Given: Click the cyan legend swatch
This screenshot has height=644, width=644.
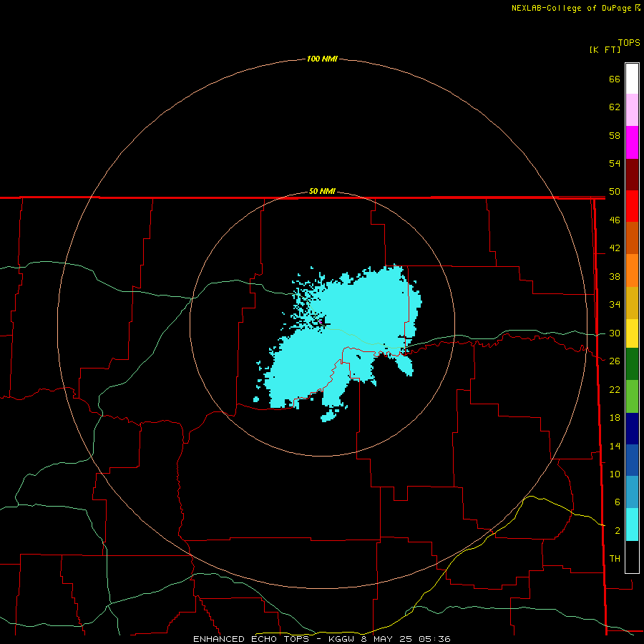Looking at the screenshot, I should pyautogui.click(x=632, y=525).
